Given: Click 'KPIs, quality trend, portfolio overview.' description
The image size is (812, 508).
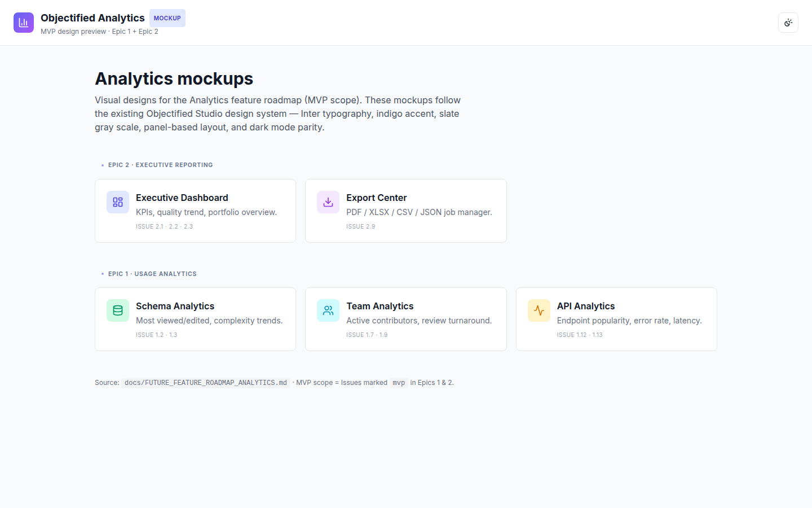Looking at the screenshot, I should (206, 212).
